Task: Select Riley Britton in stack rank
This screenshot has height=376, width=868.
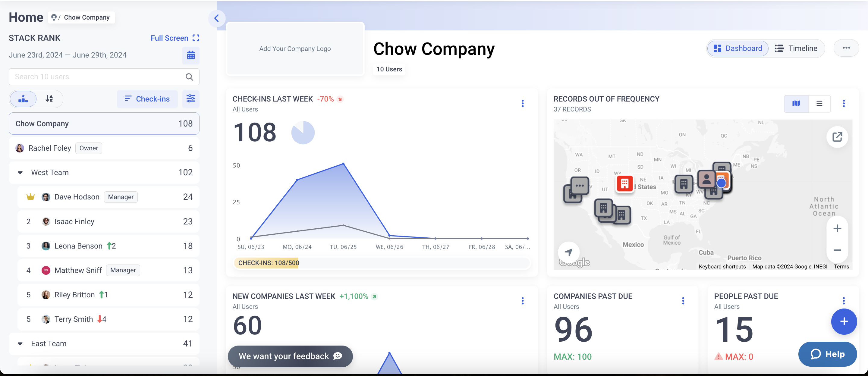Action: pyautogui.click(x=108, y=295)
